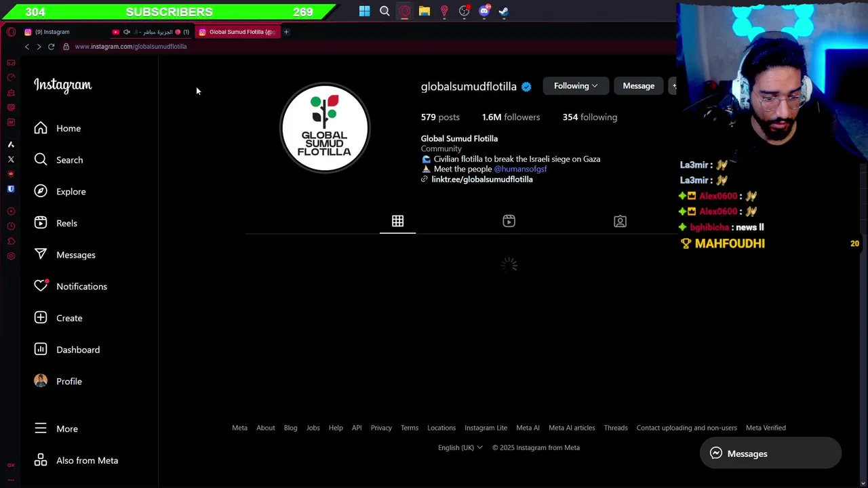View the 354 following list

click(589, 117)
